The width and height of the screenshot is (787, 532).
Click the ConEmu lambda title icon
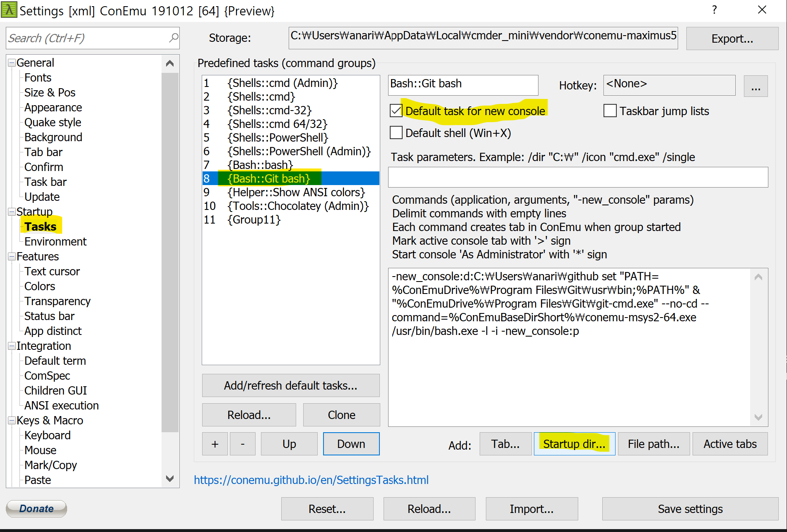pos(9,10)
